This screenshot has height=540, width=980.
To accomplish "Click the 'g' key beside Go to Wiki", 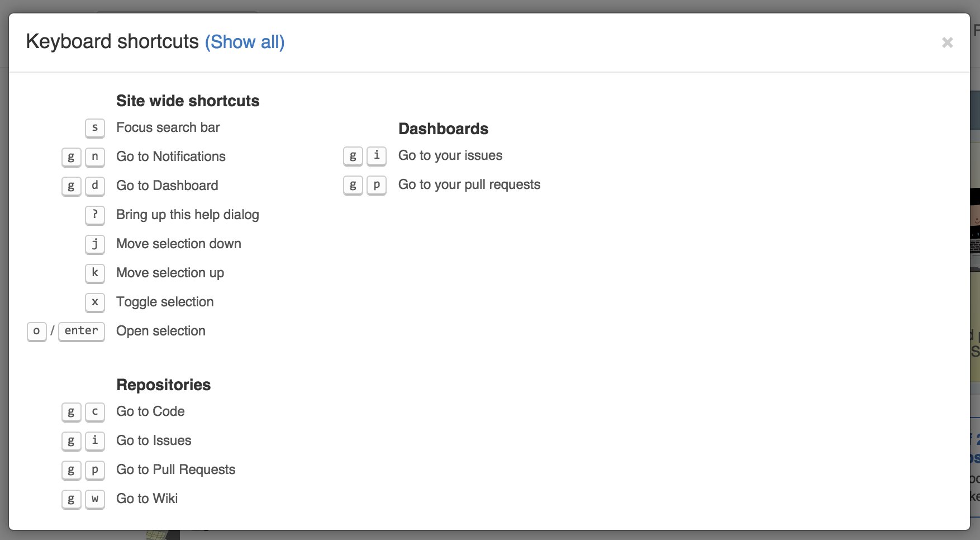I will pos(71,499).
